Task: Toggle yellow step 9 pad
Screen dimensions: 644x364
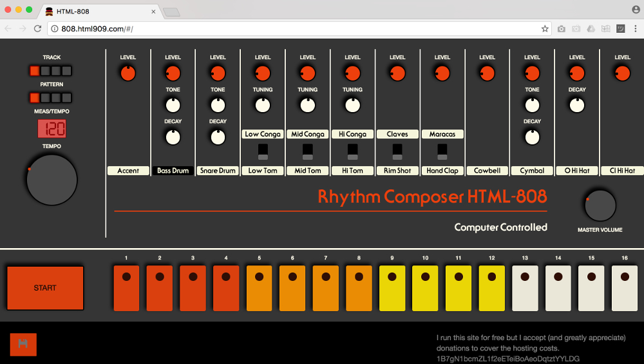Action: point(392,288)
